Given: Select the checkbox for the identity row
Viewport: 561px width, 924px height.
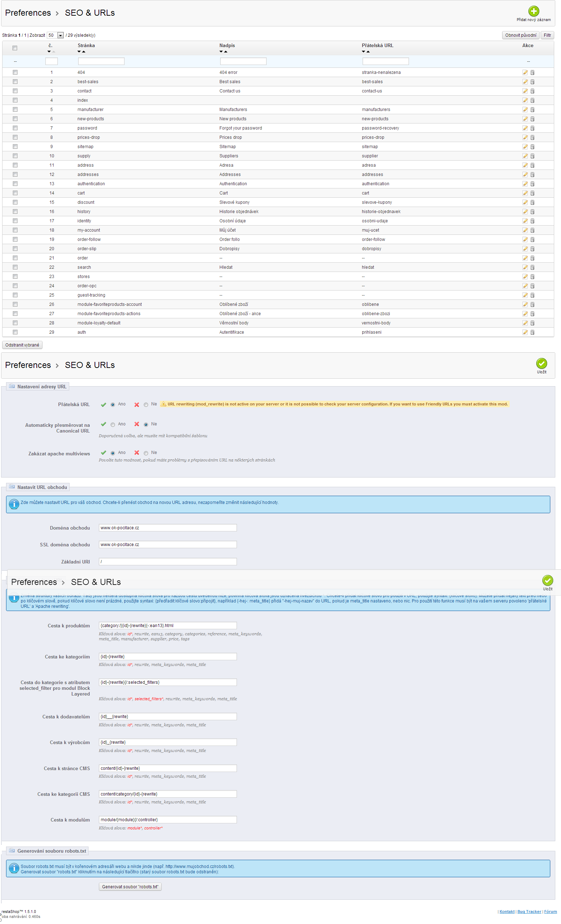Looking at the screenshot, I should point(15,221).
